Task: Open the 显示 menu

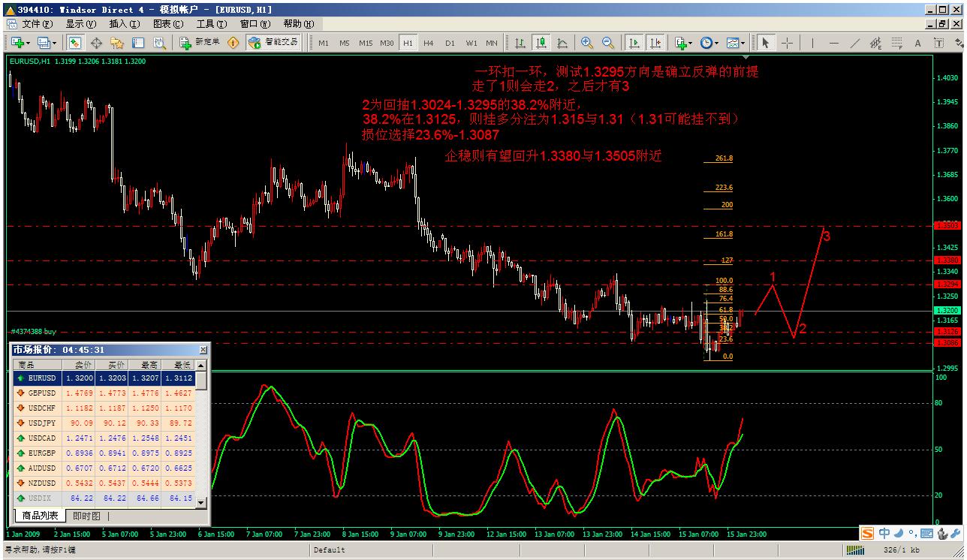Action: click(80, 24)
